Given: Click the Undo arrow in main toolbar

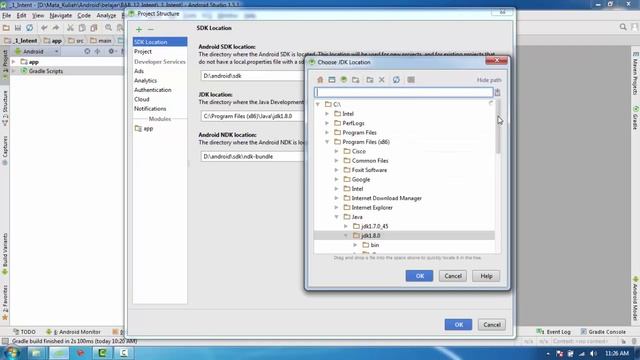Looking at the screenshot, I should (44, 28).
